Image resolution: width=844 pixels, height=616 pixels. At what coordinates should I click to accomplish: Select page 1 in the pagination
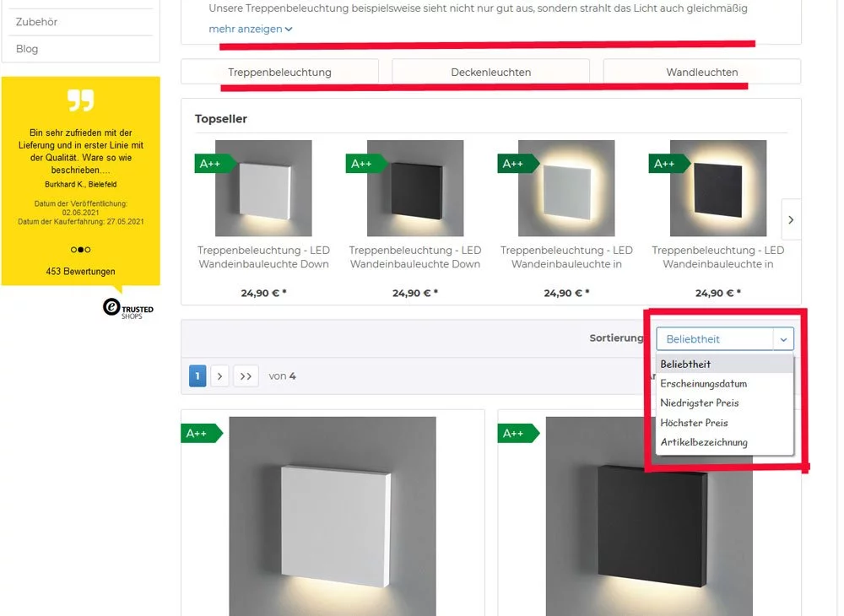pyautogui.click(x=197, y=376)
